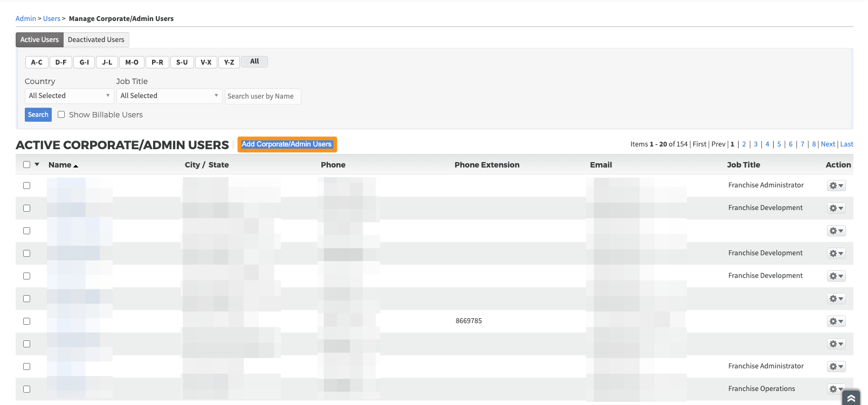Go to page 8 of results
This screenshot has height=405, width=868.
[814, 144]
